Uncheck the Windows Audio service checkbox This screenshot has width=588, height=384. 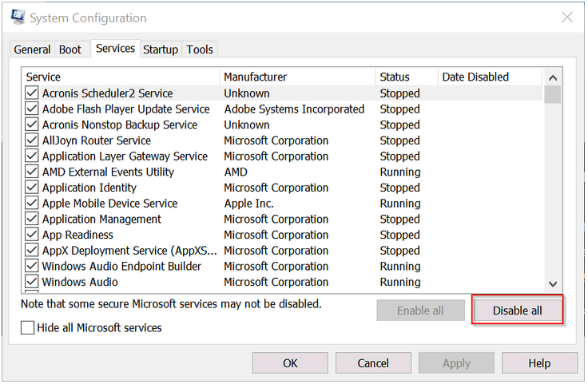[31, 282]
